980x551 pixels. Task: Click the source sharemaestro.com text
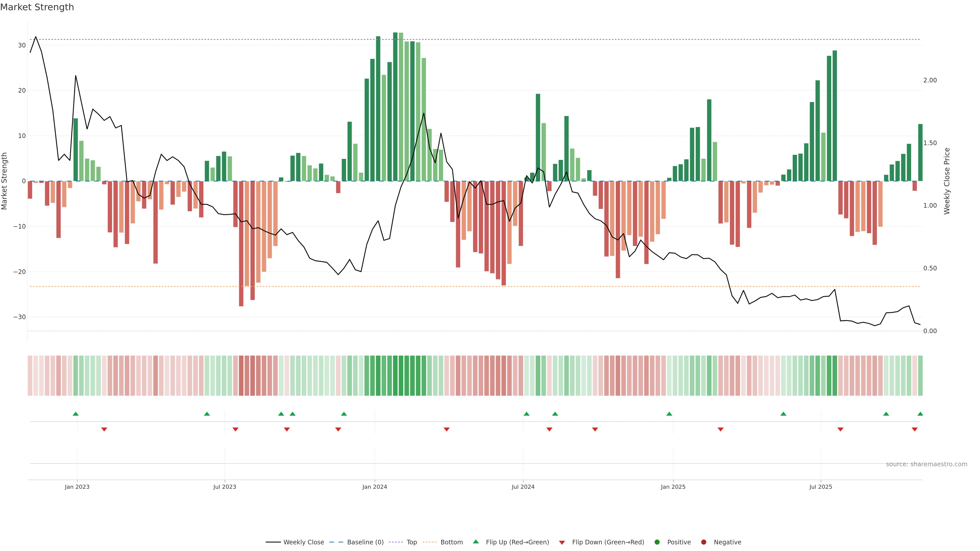click(926, 464)
